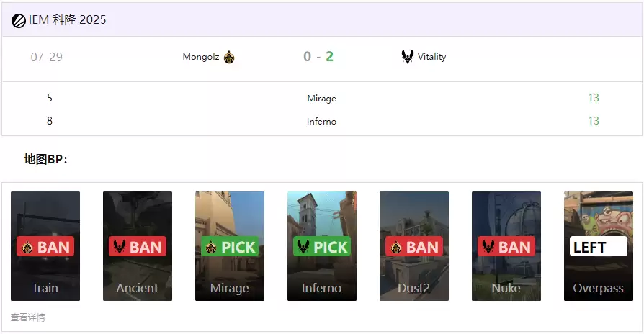The image size is (644, 334).
Task: Click the Vitality bee logo in match header
Action: pyautogui.click(x=408, y=56)
